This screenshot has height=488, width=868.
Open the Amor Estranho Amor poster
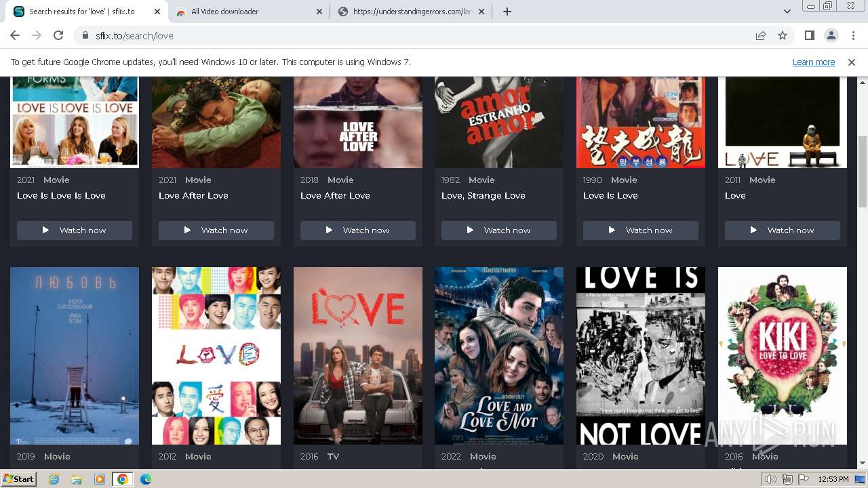pyautogui.click(x=499, y=122)
